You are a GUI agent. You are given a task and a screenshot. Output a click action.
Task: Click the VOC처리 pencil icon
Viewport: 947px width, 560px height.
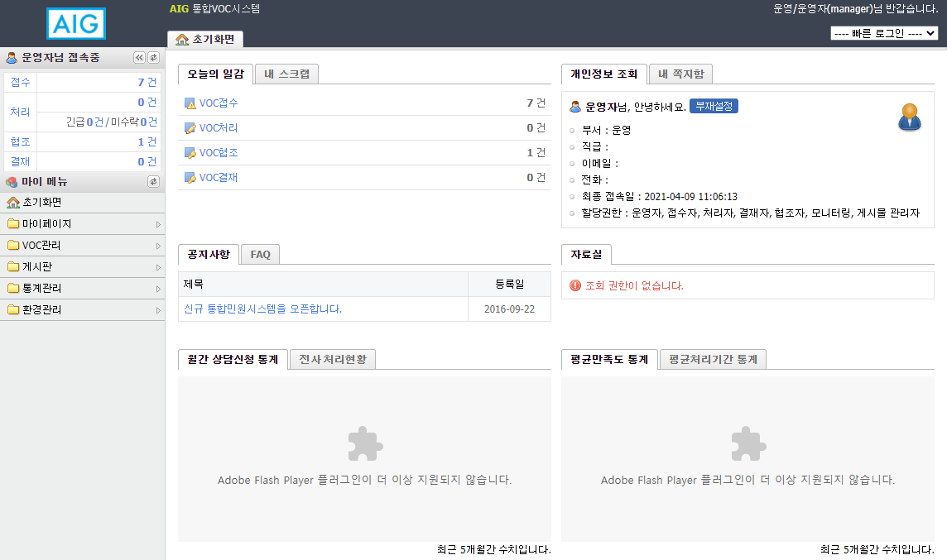coord(190,128)
